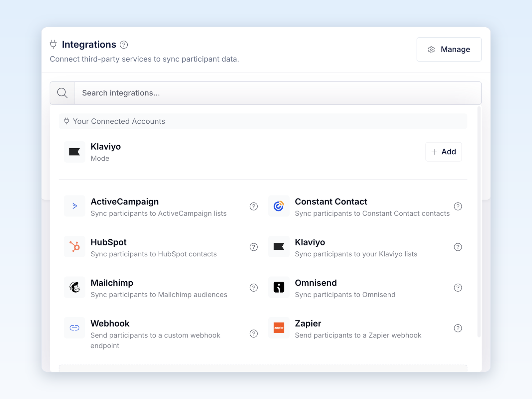Focus the Search integrations field
This screenshot has height=399, width=532.
(278, 93)
